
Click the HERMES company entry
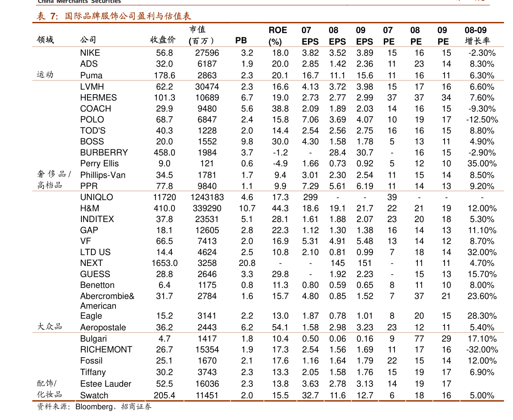point(99,98)
